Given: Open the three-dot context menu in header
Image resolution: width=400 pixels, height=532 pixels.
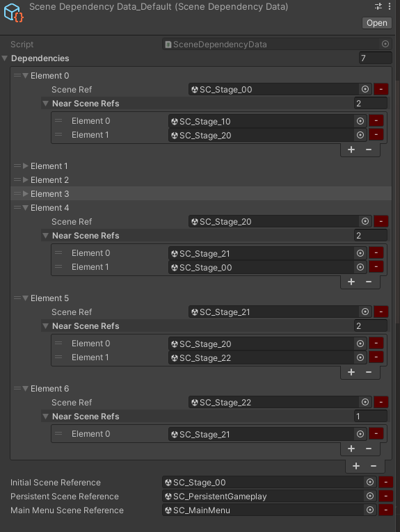Looking at the screenshot, I should coord(390,6).
